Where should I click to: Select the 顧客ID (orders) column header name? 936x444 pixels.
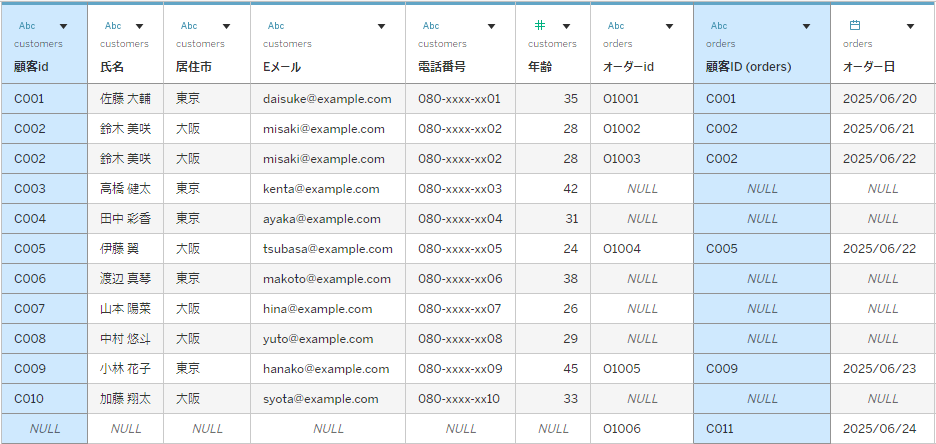click(x=749, y=67)
